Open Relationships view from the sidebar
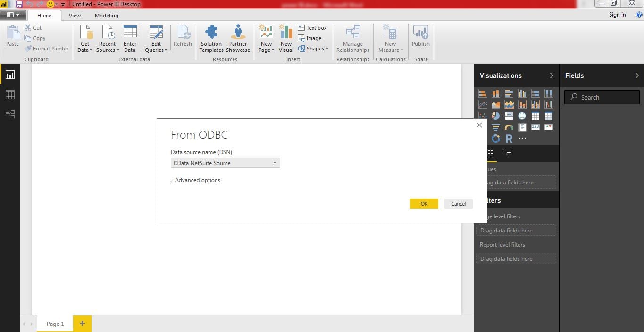Image resolution: width=644 pixels, height=332 pixels. click(x=10, y=114)
